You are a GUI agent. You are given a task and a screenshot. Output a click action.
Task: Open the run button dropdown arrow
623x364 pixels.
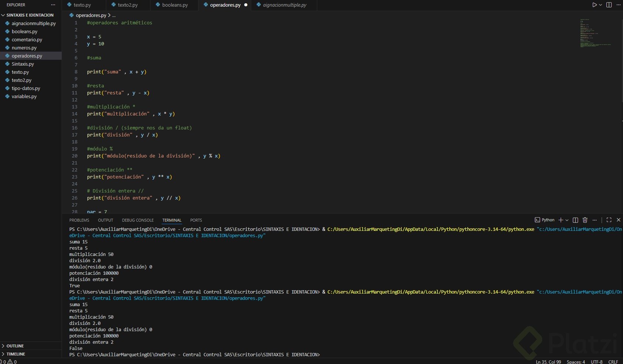coord(600,5)
